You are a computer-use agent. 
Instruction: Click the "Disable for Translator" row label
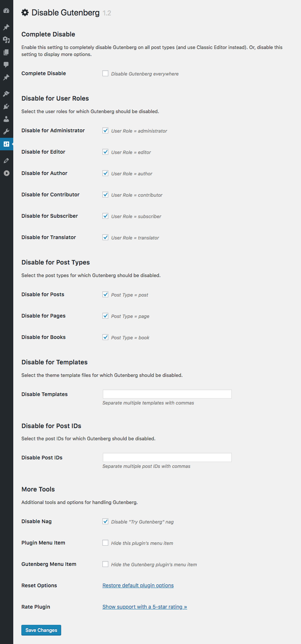click(49, 237)
